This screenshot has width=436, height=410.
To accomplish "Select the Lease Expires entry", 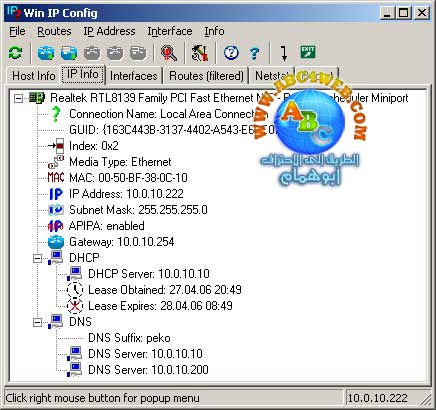I will [160, 306].
